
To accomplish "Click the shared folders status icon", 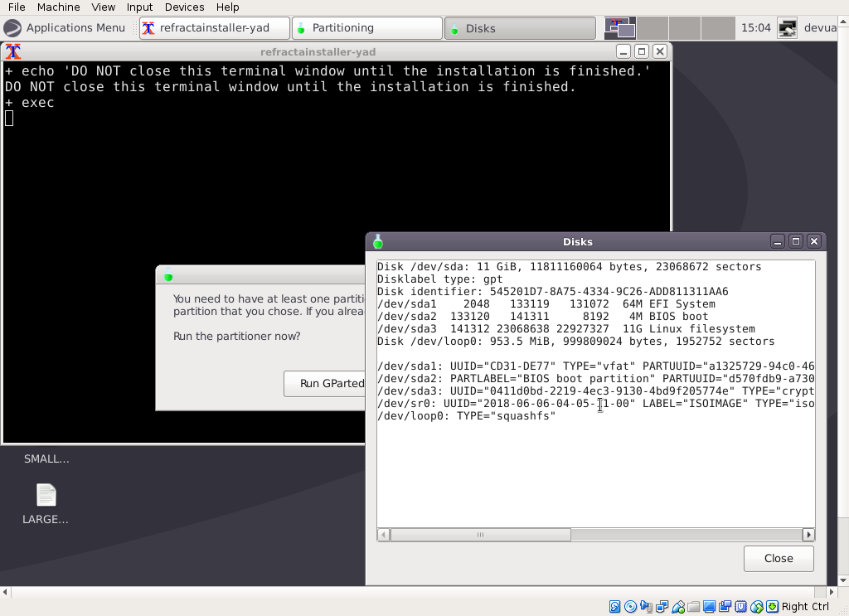I will tap(693, 607).
